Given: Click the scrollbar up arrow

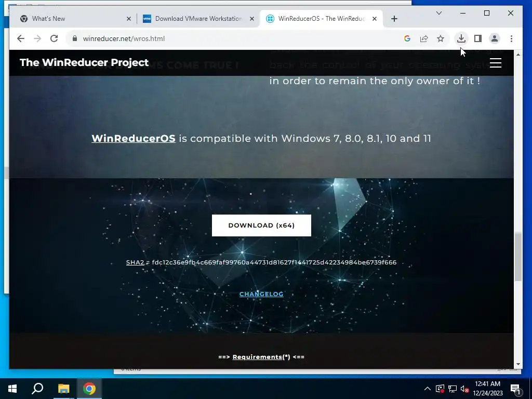Looking at the screenshot, I should [518, 54].
